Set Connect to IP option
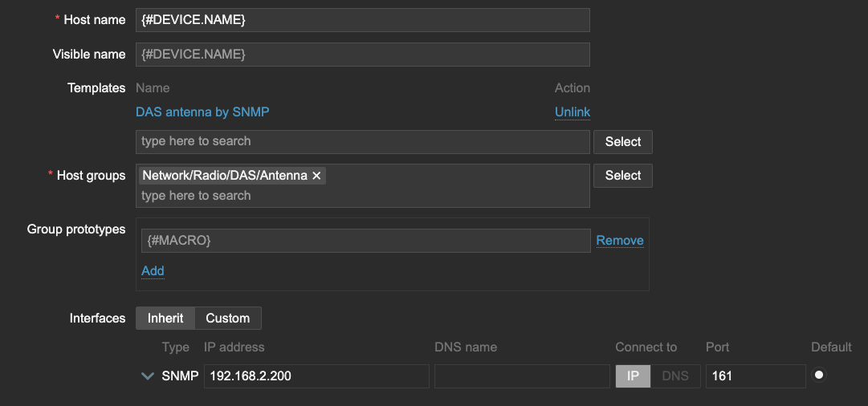Image resolution: width=868 pixels, height=406 pixels. 634,376
